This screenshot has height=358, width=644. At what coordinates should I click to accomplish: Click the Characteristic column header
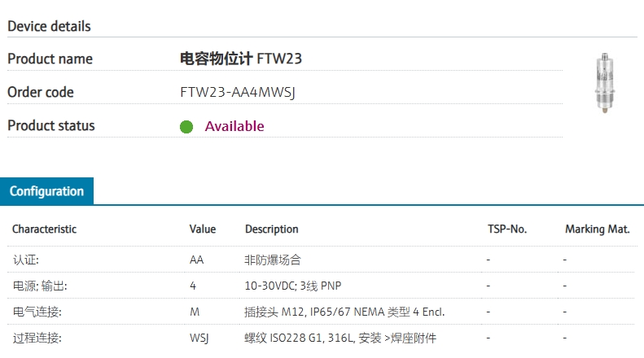(44, 229)
